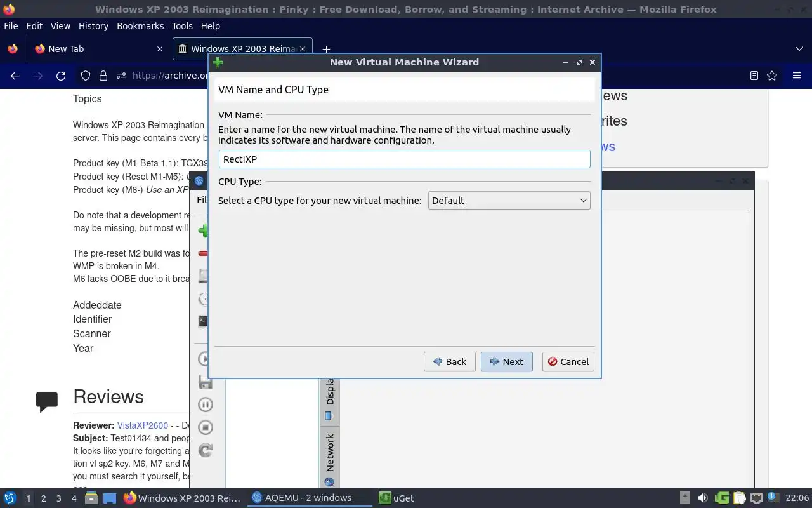This screenshot has height=508, width=812.
Task: Close the New Tab tab
Action: 160,49
